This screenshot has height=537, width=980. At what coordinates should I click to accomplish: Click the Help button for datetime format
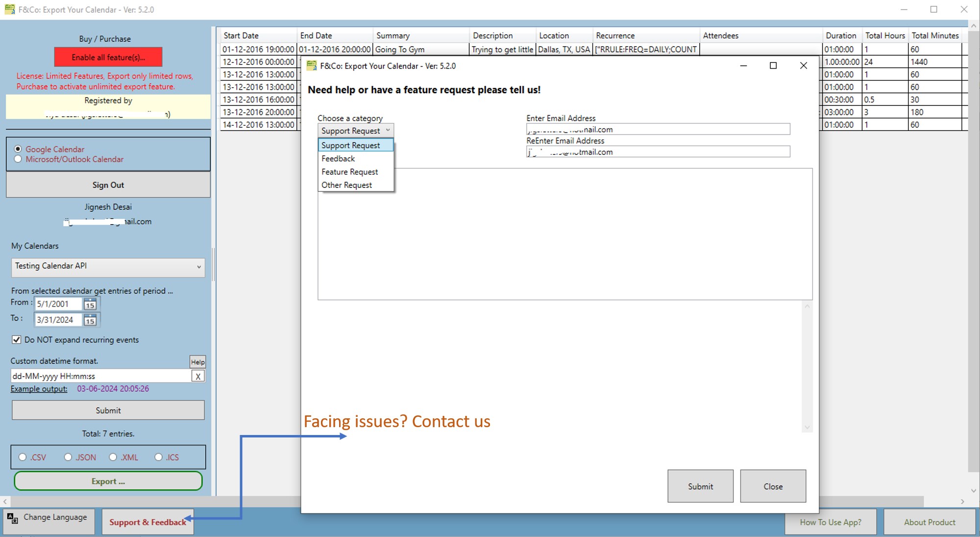click(197, 362)
